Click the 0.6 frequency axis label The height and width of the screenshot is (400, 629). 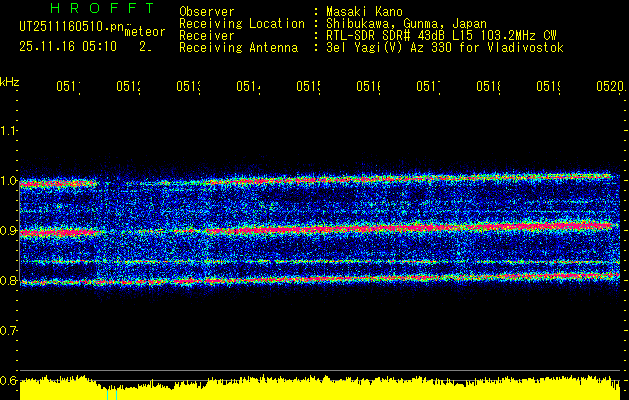point(8,381)
